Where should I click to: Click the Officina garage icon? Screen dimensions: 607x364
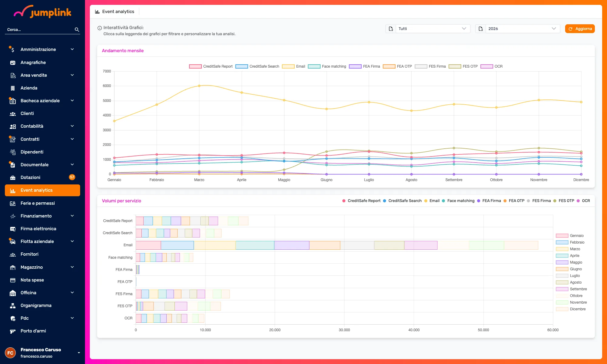pyautogui.click(x=13, y=293)
